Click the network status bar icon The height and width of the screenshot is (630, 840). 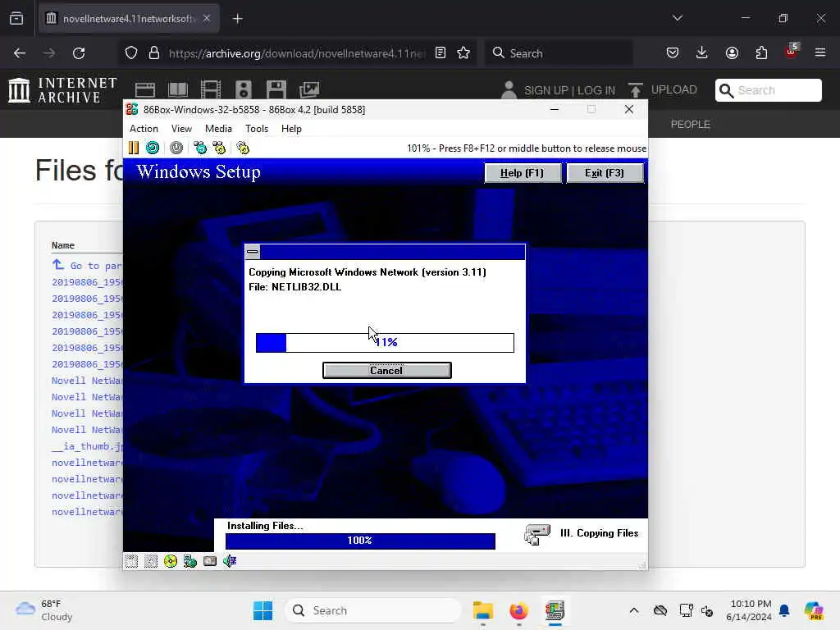point(190,561)
